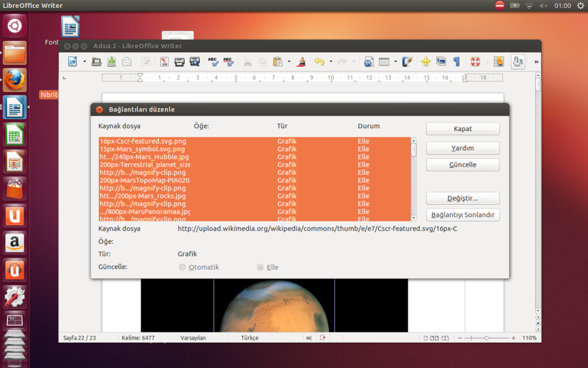Click the Yardım button
Viewport: 588px width, 368px height.
pyautogui.click(x=463, y=148)
